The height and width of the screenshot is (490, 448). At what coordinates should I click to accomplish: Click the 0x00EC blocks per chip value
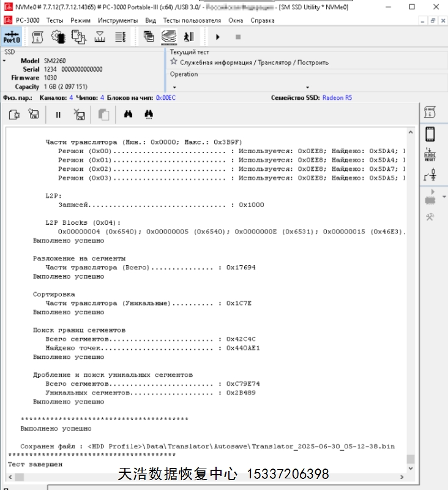165,97
